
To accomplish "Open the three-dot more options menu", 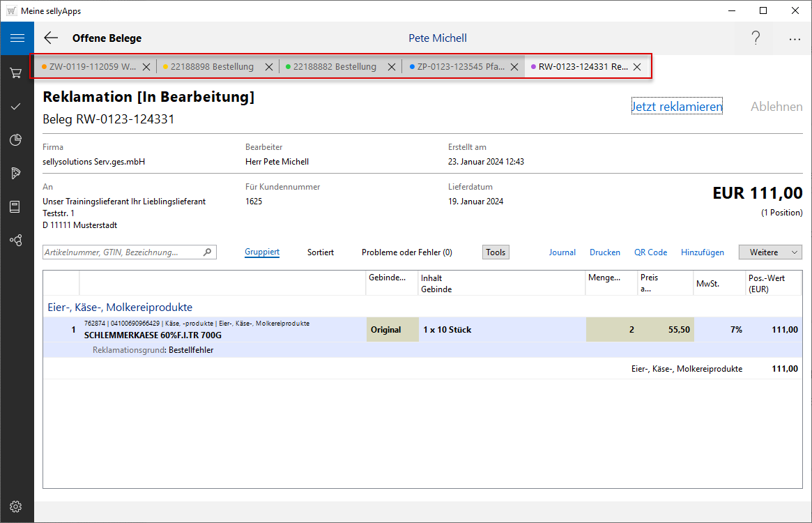I will click(x=795, y=39).
